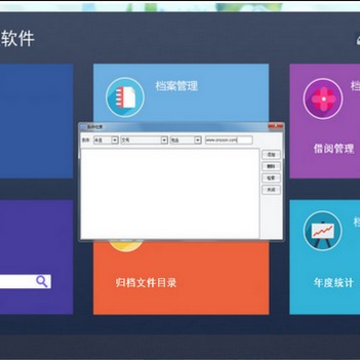Screen dimensions: 360x360
Task: Click the empty results list in the dialog
Action: pyautogui.click(x=170, y=194)
